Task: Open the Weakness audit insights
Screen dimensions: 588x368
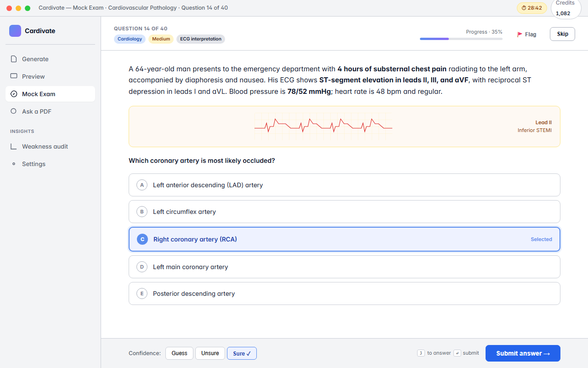Action: tap(50, 146)
